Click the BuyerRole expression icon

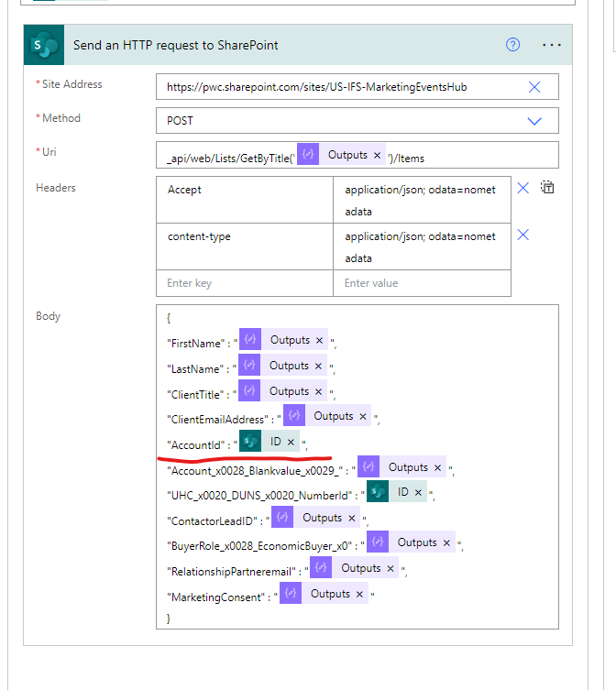click(378, 542)
